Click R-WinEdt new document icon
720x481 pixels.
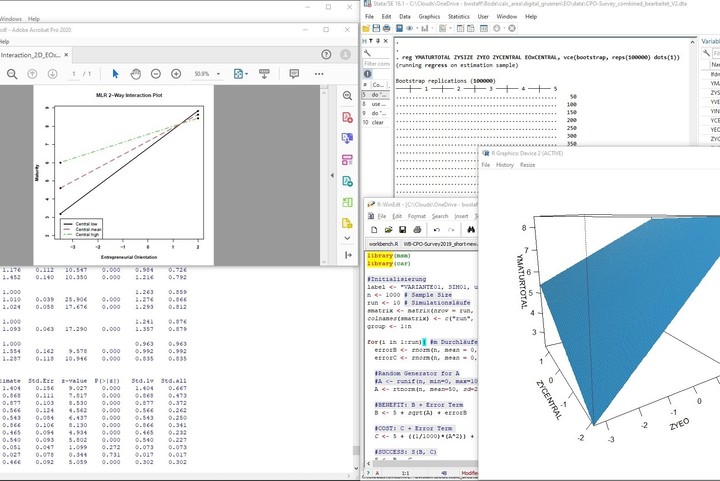[374, 229]
